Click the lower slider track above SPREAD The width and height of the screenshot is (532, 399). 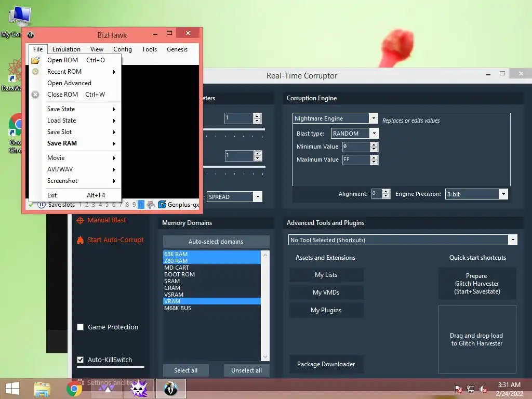pyautogui.click(x=234, y=167)
